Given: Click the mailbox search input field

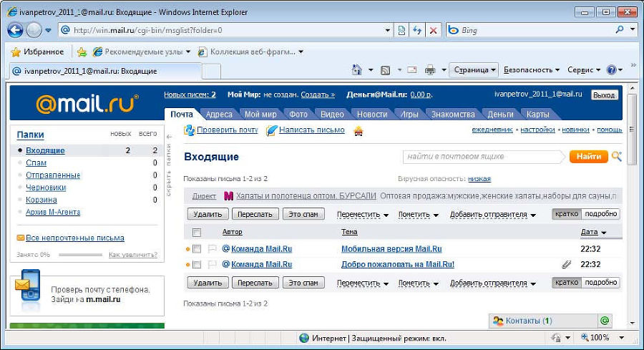Looking at the screenshot, I should click(x=482, y=156).
